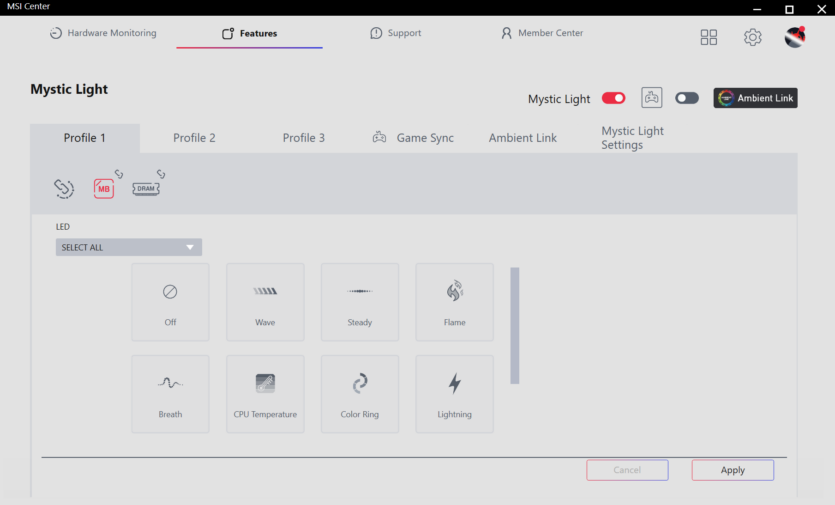Click the dark Ambient Link button
Screen dimensions: 835x505
tap(756, 98)
